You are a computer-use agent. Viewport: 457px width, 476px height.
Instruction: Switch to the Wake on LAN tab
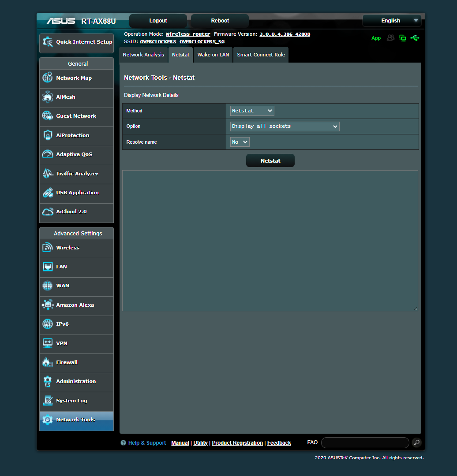[213, 55]
